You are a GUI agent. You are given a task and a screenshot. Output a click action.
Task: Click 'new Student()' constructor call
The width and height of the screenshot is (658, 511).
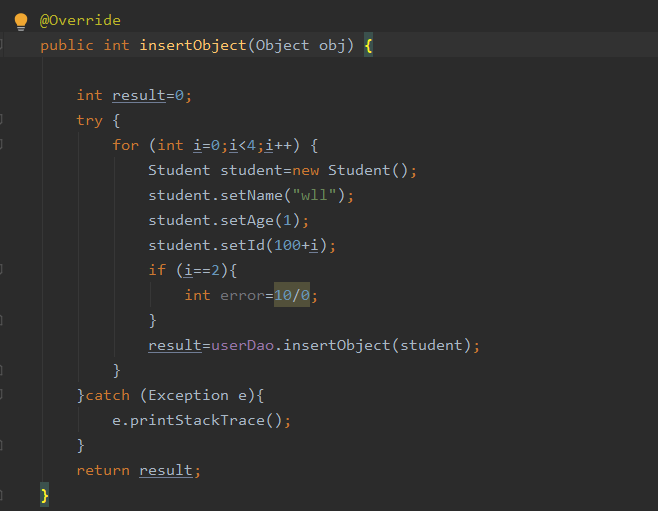[x=350, y=170]
